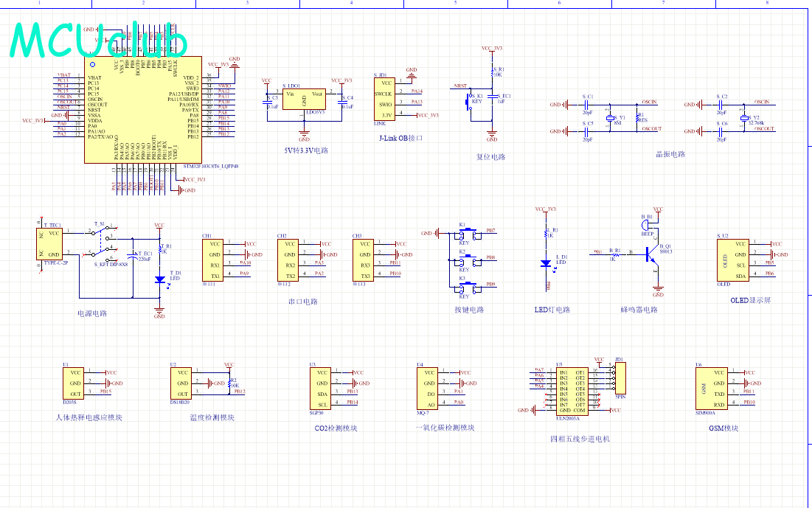
Task: Select the BEEP buzzer B_B1 symbol
Action: click(648, 225)
